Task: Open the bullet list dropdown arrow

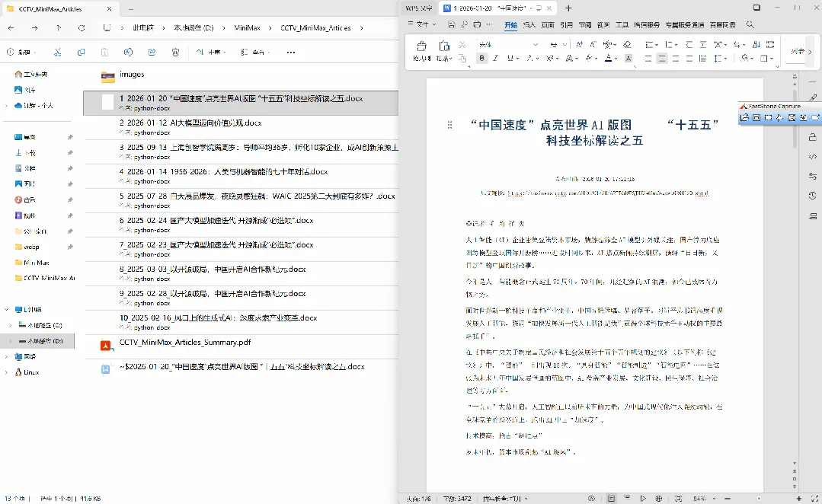Action: (x=655, y=44)
